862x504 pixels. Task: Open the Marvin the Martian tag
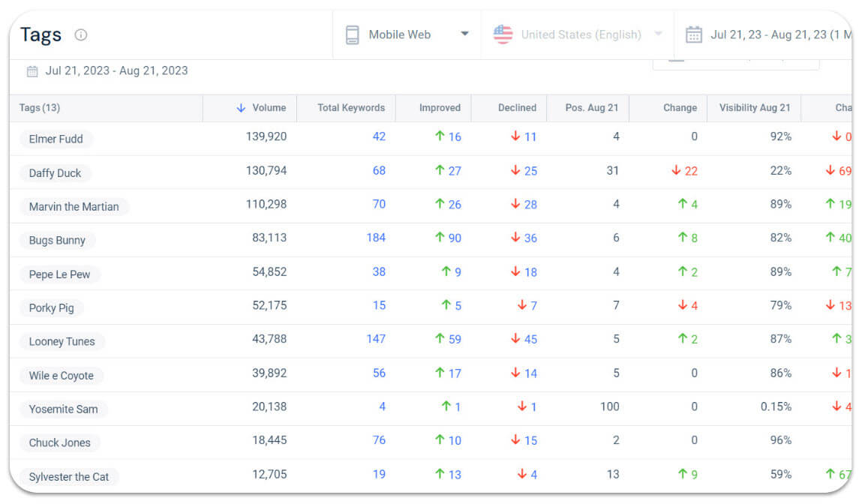tap(74, 207)
